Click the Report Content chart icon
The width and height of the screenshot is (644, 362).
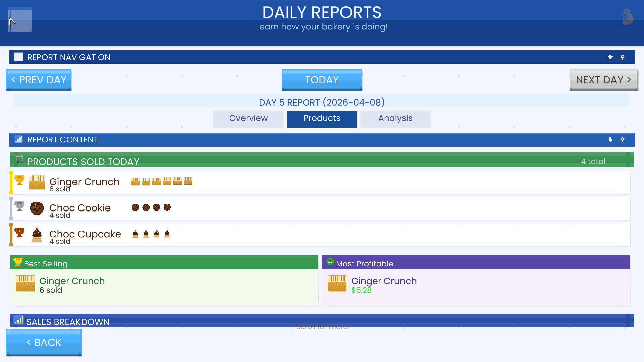point(19,139)
